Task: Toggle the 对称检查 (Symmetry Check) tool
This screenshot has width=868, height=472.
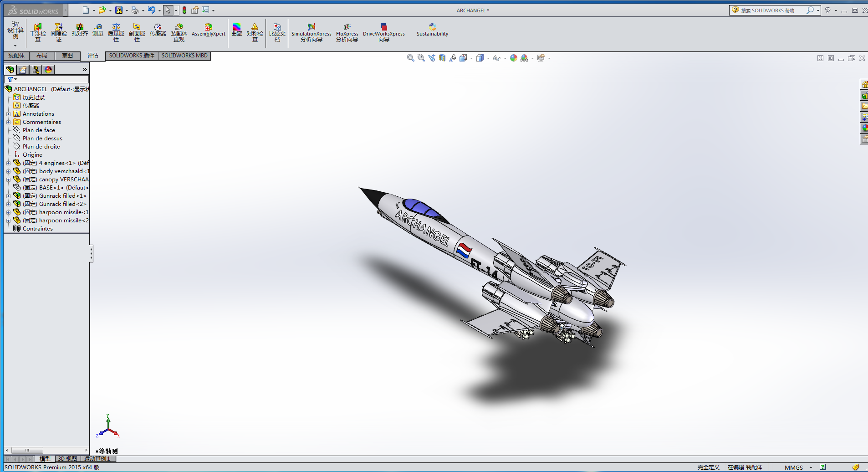Action: [x=255, y=30]
